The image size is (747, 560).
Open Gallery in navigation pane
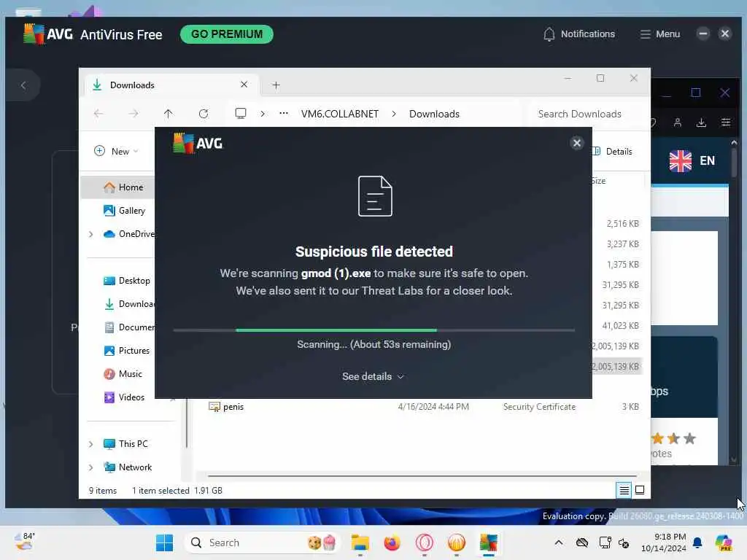pyautogui.click(x=124, y=211)
